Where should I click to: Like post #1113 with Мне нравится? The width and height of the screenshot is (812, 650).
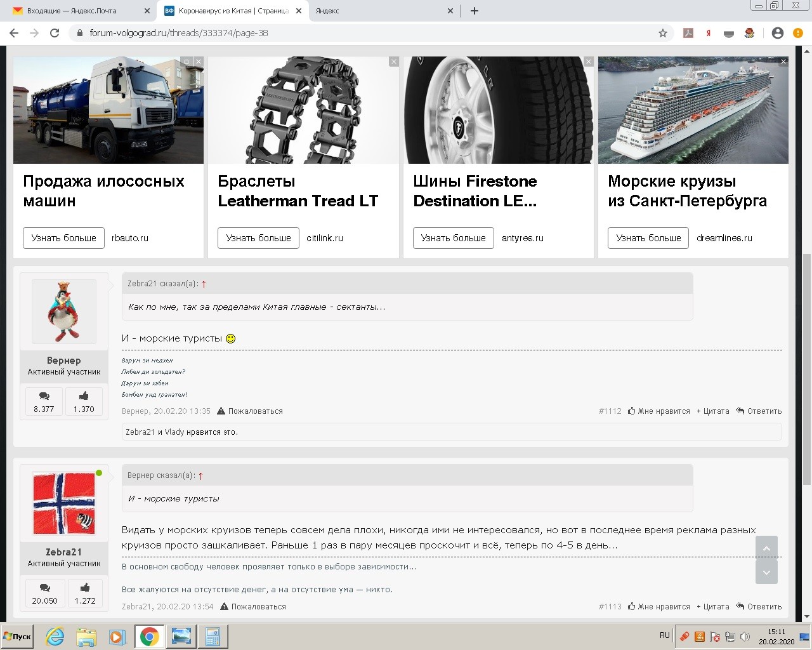[x=659, y=607]
